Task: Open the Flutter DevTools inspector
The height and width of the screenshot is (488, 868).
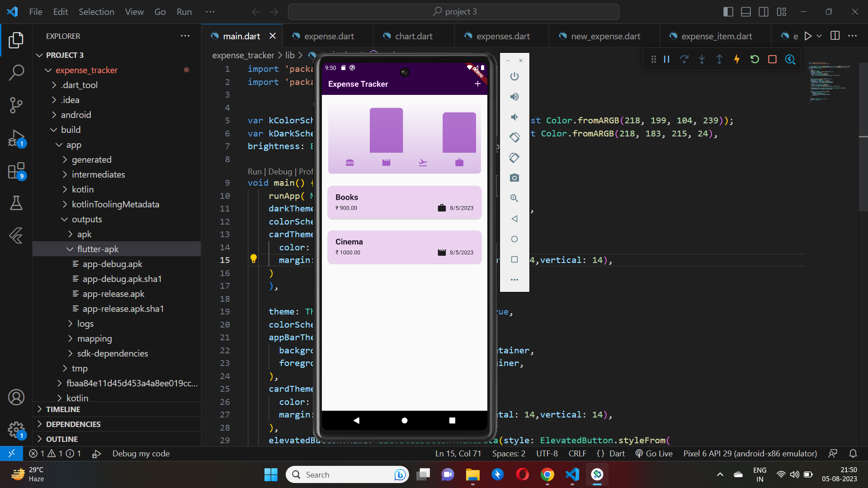Action: point(790,59)
